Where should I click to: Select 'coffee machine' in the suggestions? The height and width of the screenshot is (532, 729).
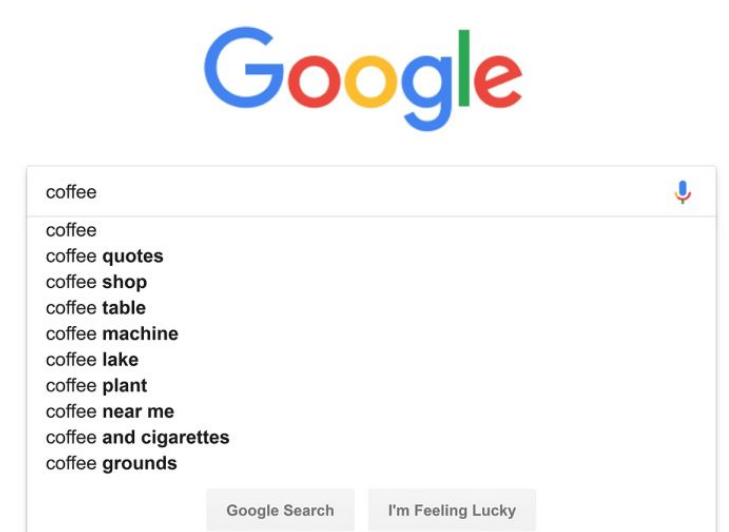(371, 334)
